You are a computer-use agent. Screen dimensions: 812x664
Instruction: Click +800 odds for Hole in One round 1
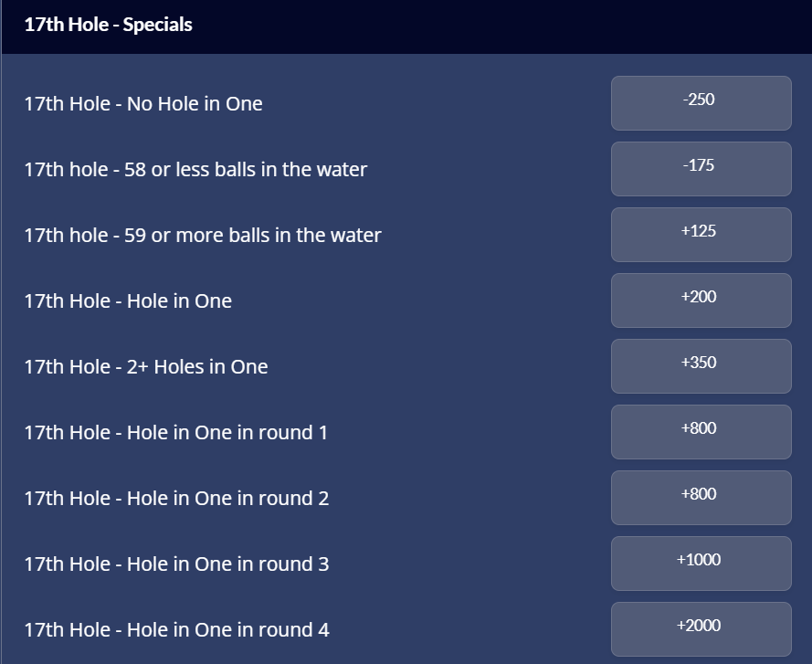(x=701, y=432)
